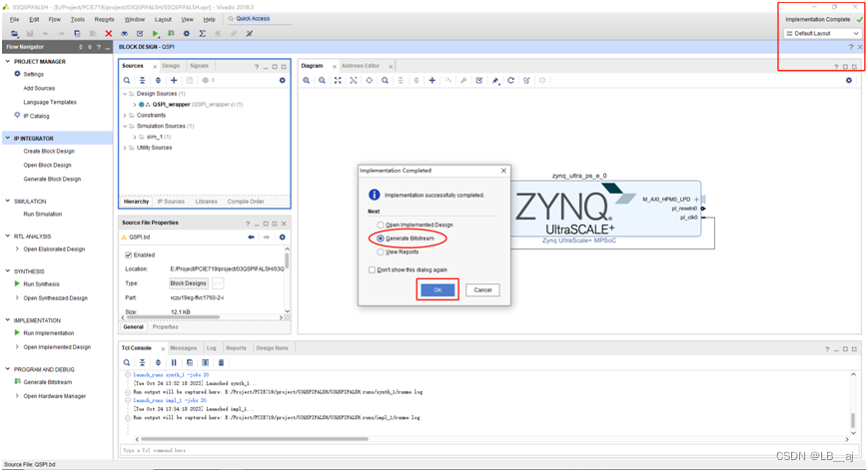The image size is (868, 472).
Task: Open the File menu
Action: (x=14, y=19)
